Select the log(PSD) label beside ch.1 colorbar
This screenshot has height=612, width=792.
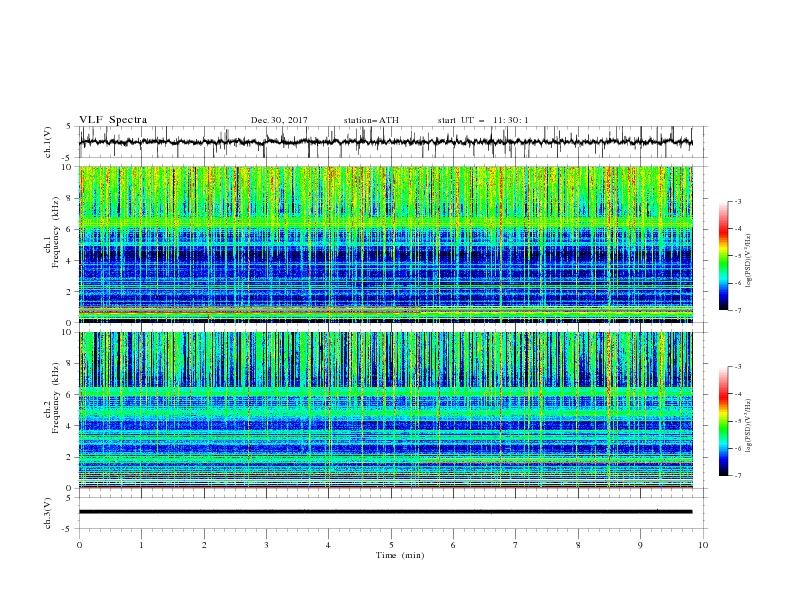(748, 261)
